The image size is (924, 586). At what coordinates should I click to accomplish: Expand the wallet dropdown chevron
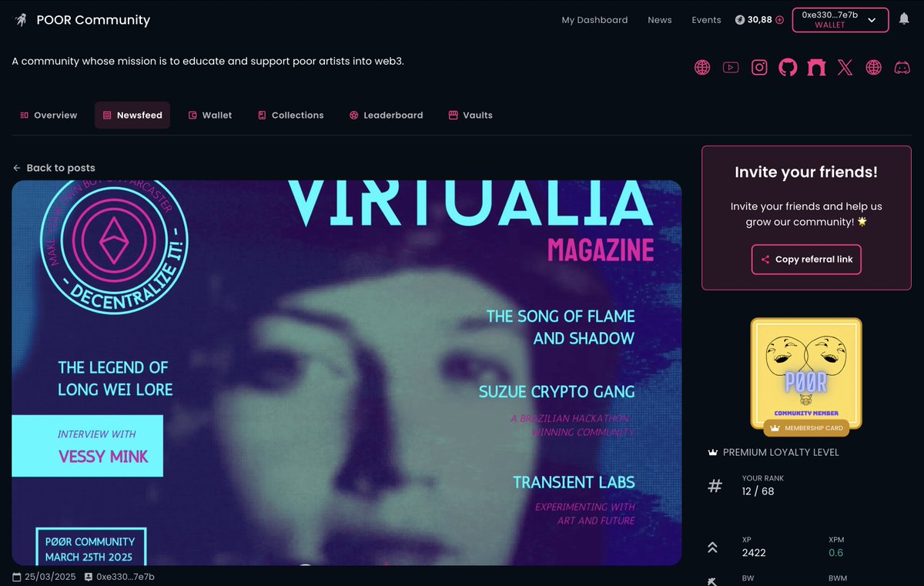pyautogui.click(x=872, y=20)
